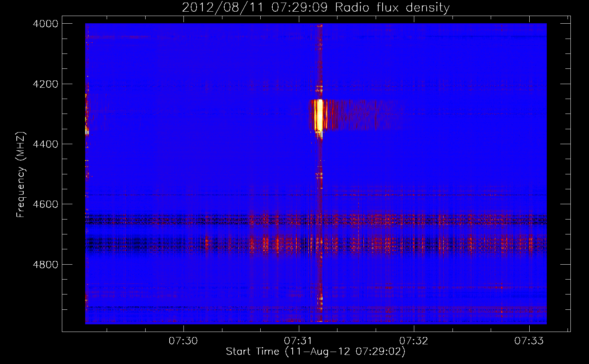
Task: Select the 4800 frequency axis label
Action: coord(46,265)
